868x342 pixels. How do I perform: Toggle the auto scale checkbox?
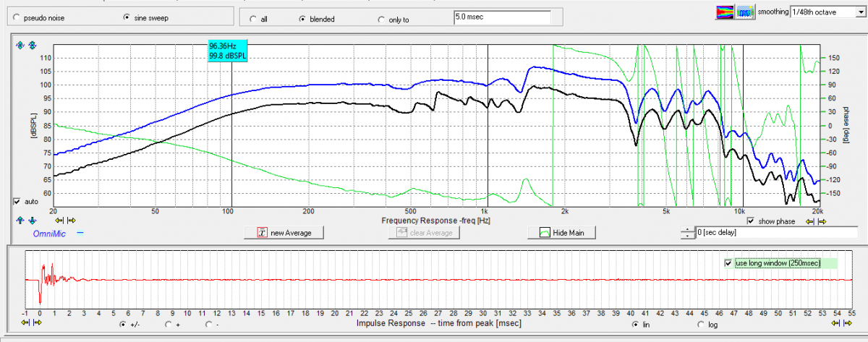(x=17, y=201)
